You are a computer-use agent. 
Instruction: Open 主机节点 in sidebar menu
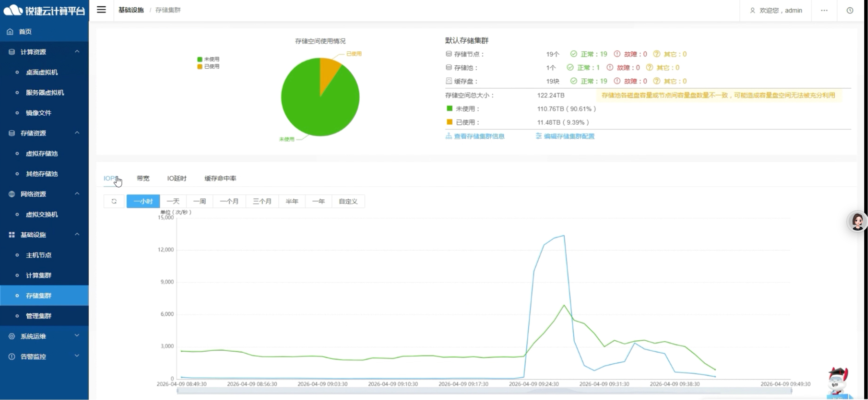pyautogui.click(x=39, y=255)
